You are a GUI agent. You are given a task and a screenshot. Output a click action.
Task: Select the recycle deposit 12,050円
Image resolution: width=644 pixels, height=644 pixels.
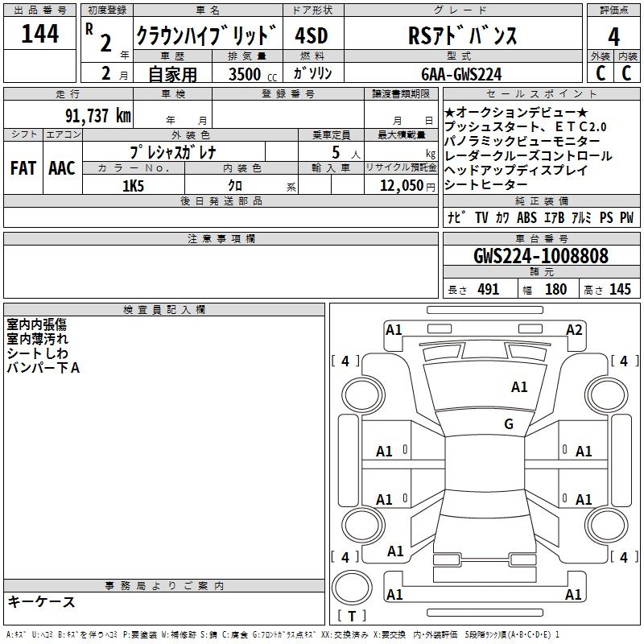coord(407,186)
